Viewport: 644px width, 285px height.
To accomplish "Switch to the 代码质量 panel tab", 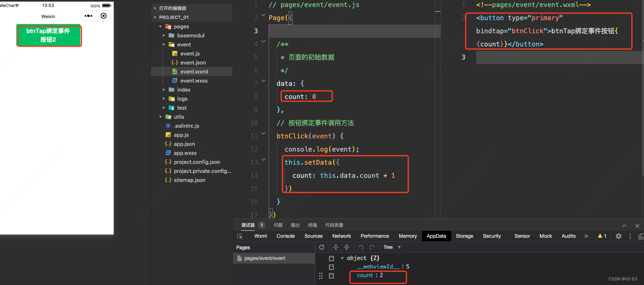I will [334, 225].
